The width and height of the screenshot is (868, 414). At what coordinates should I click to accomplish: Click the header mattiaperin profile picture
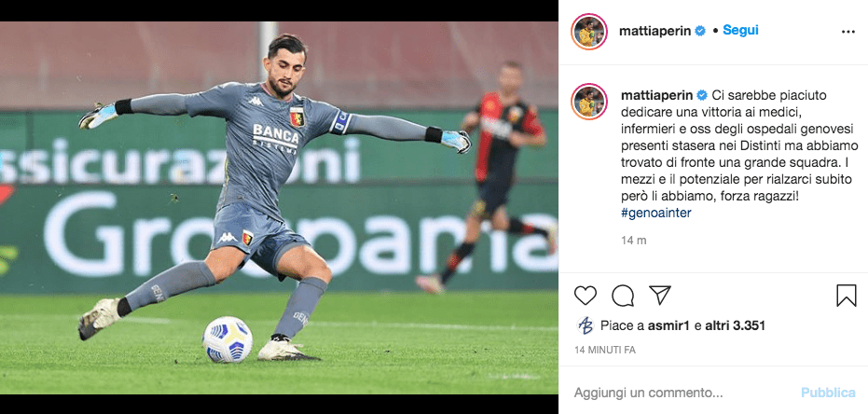click(x=589, y=32)
